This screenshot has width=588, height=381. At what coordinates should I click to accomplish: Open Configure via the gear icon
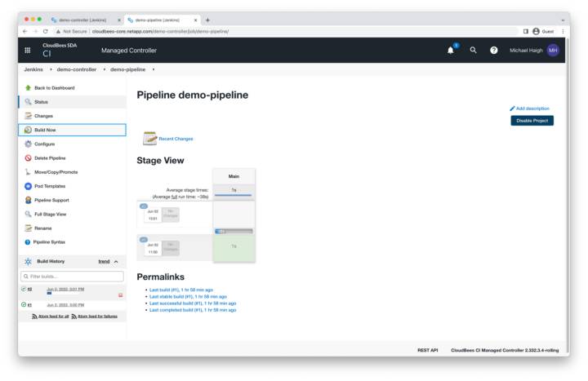[x=28, y=144]
